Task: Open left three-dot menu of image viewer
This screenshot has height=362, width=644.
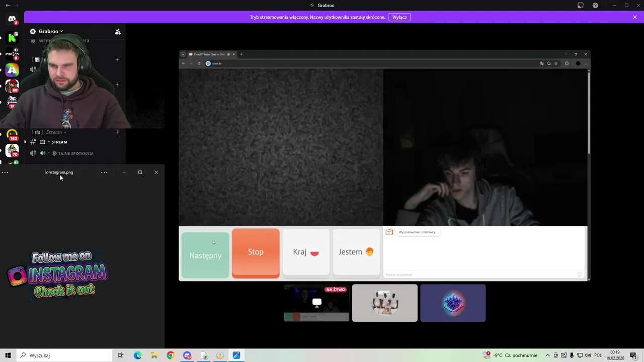Action: pyautogui.click(x=5, y=172)
